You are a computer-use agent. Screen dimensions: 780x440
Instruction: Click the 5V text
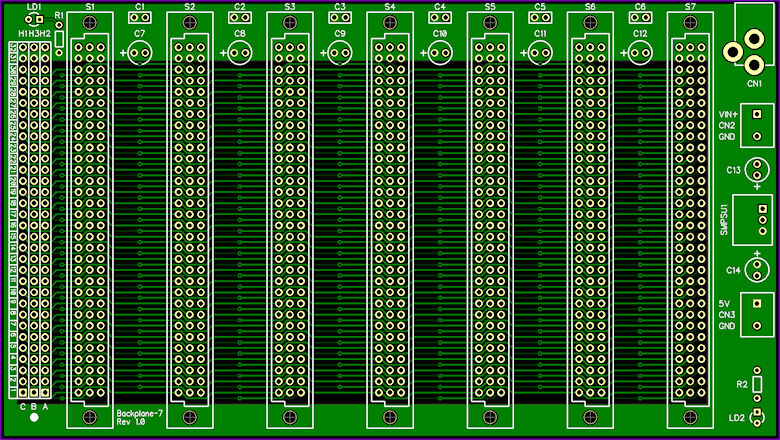724,303
